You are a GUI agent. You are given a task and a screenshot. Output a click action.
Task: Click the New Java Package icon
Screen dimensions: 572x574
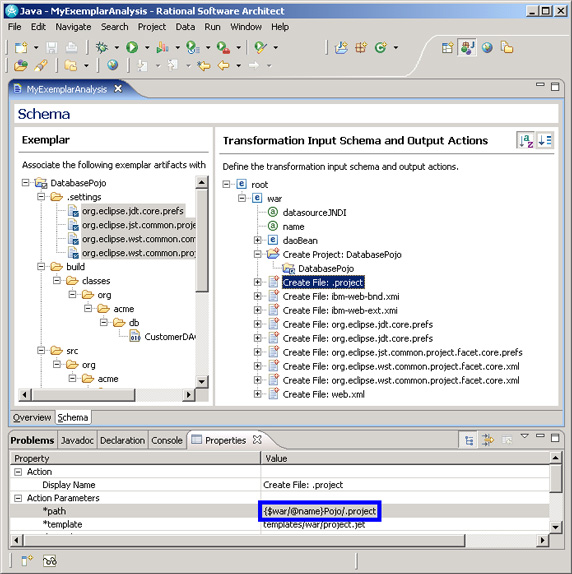pos(360,47)
